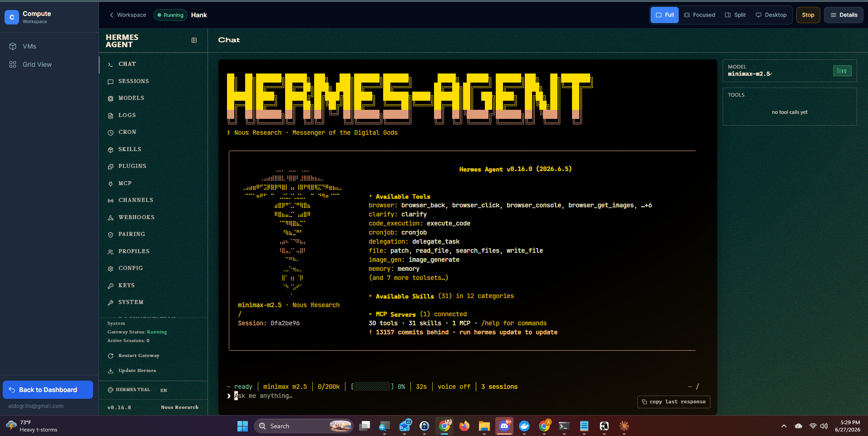
Task: Open the Details panel button
Action: pos(843,15)
